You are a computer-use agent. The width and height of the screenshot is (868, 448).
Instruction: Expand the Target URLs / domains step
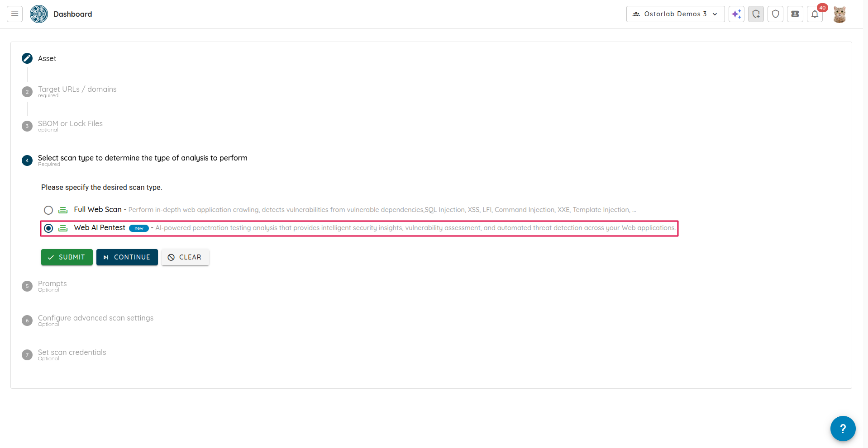coord(77,90)
